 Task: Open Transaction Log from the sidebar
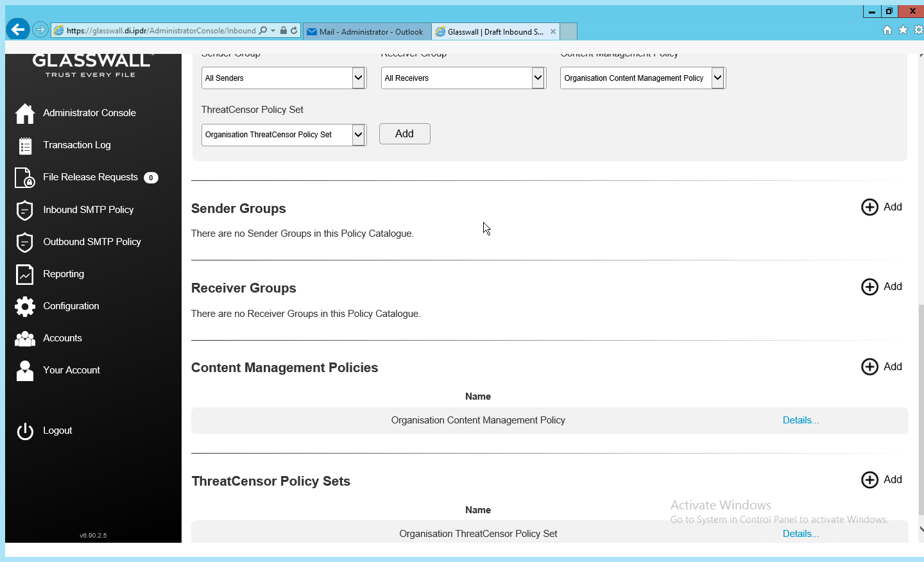pos(76,145)
